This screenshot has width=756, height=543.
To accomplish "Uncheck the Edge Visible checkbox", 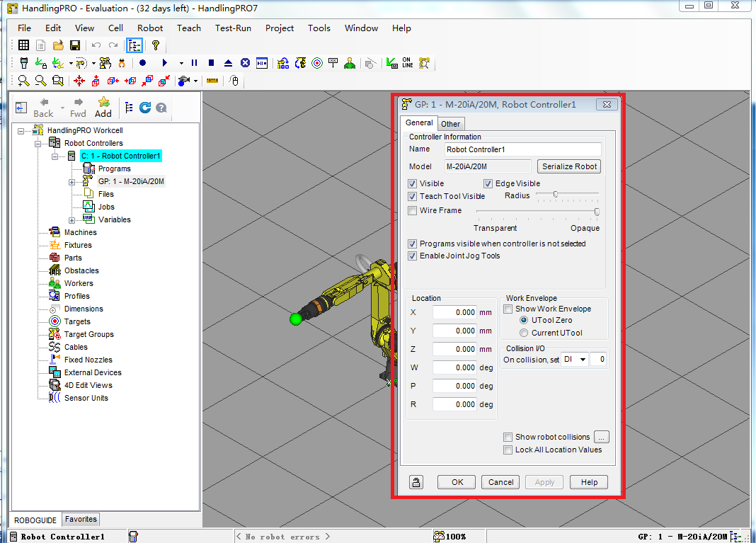I will pyautogui.click(x=488, y=184).
